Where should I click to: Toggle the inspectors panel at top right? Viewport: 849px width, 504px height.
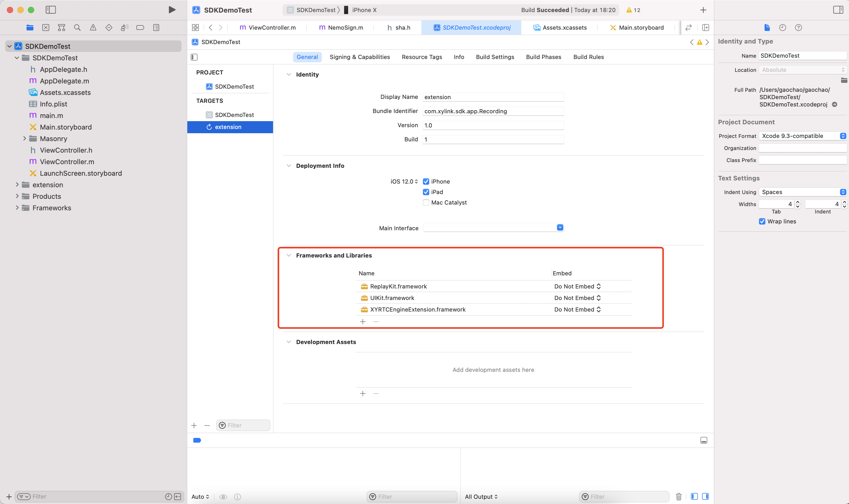pos(838,10)
